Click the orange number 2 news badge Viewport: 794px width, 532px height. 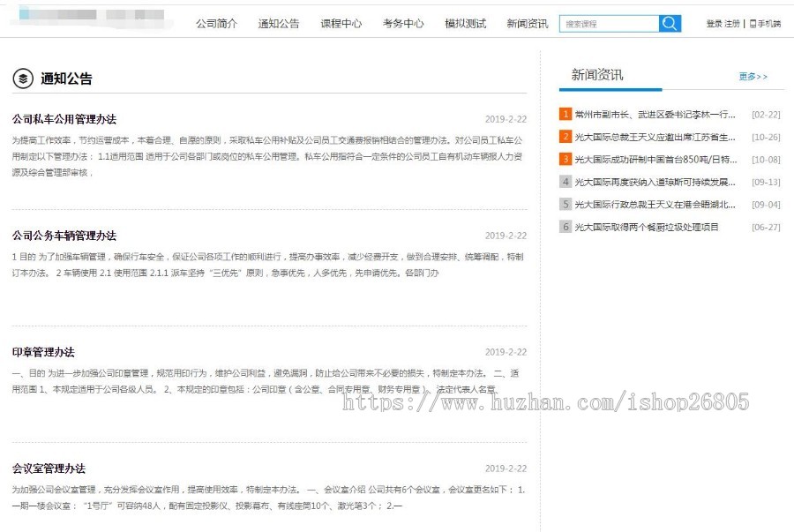coord(566,137)
